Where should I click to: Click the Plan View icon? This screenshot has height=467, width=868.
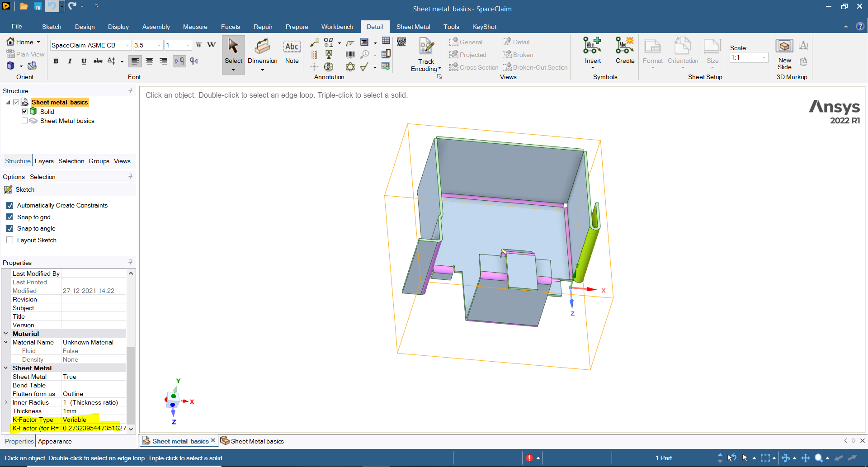(10, 54)
